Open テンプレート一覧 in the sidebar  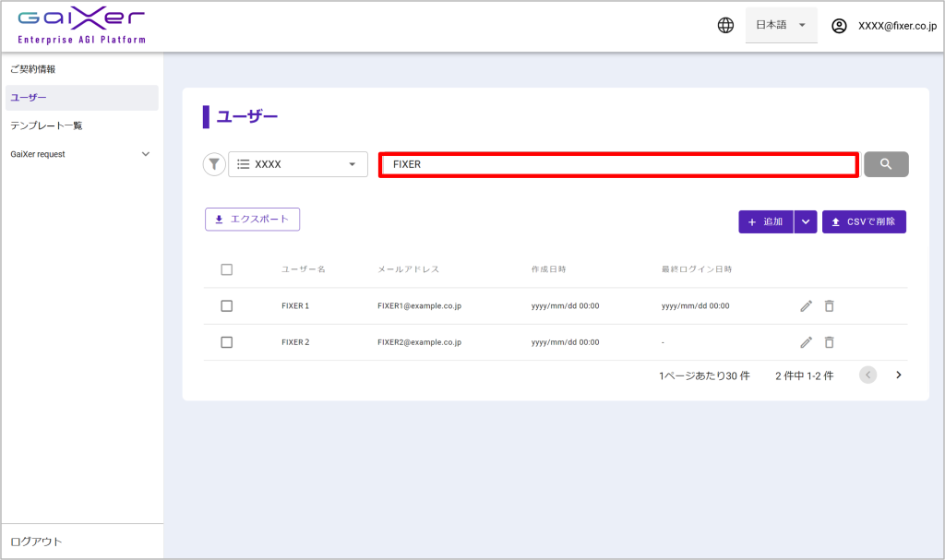[x=53, y=125]
